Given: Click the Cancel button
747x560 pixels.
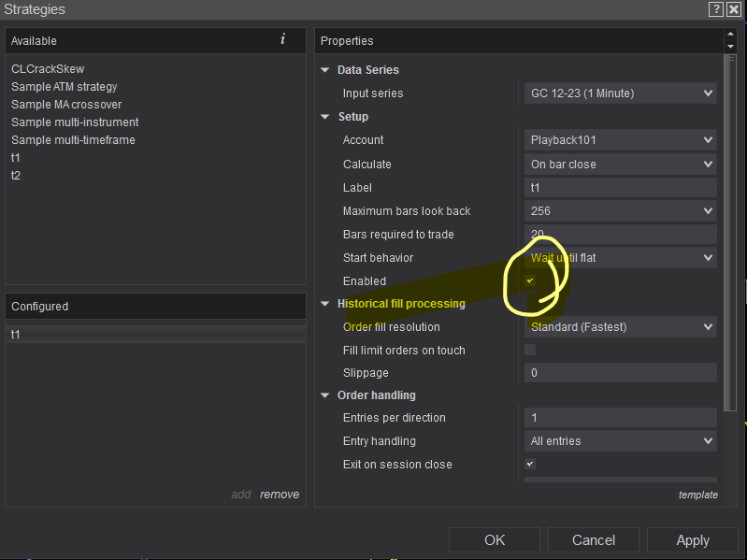Looking at the screenshot, I should [594, 540].
